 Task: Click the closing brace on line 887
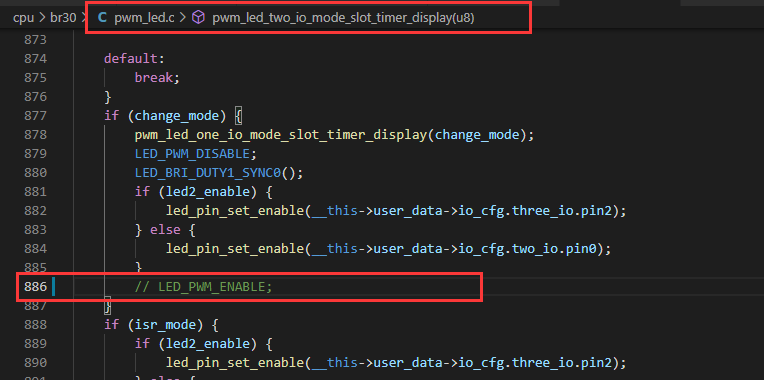108,306
